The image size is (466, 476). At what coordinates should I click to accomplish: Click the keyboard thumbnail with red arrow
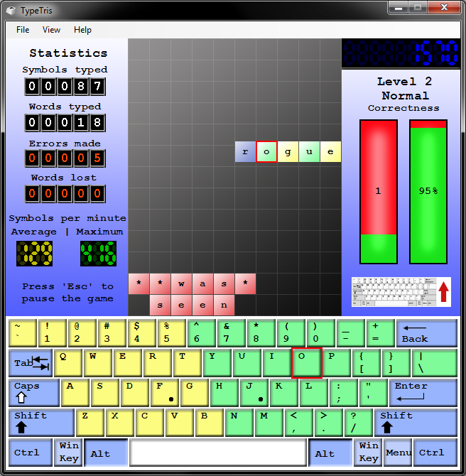point(401,292)
